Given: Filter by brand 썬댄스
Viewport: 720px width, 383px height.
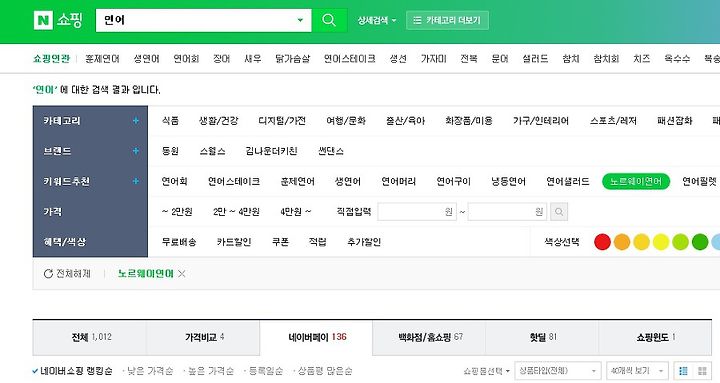Looking at the screenshot, I should pos(331,151).
